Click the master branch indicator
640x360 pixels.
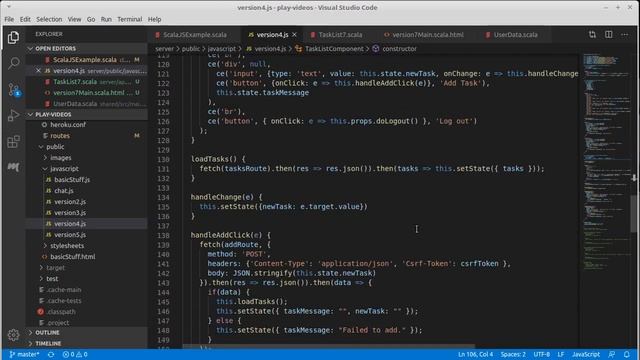(x=24, y=354)
